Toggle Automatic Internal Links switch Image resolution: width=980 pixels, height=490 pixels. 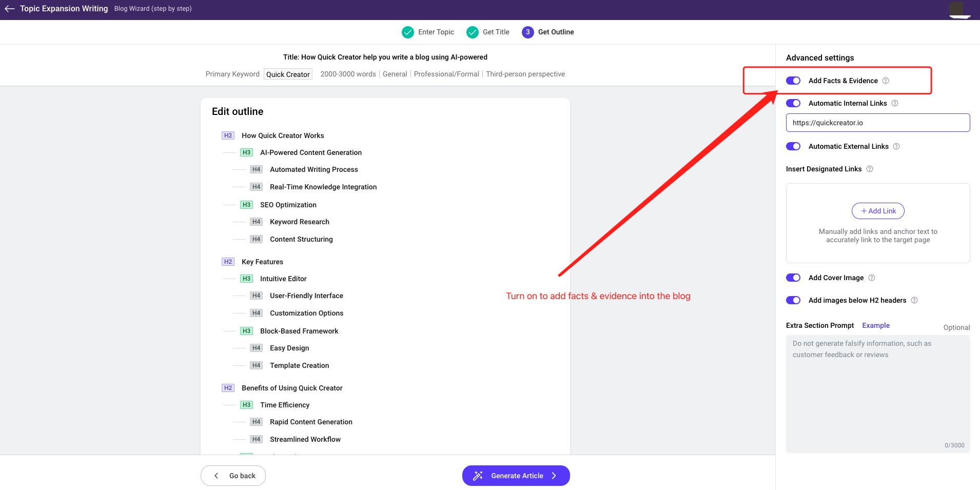click(793, 103)
